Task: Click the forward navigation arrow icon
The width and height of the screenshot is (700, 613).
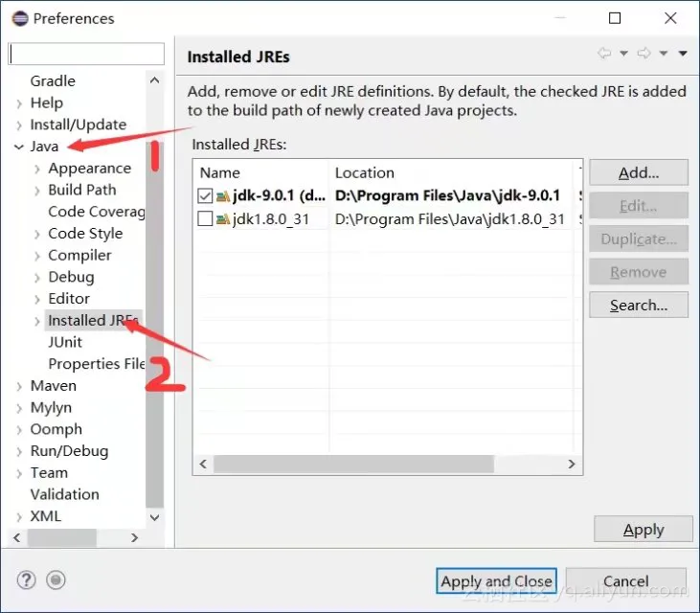Action: click(644, 53)
